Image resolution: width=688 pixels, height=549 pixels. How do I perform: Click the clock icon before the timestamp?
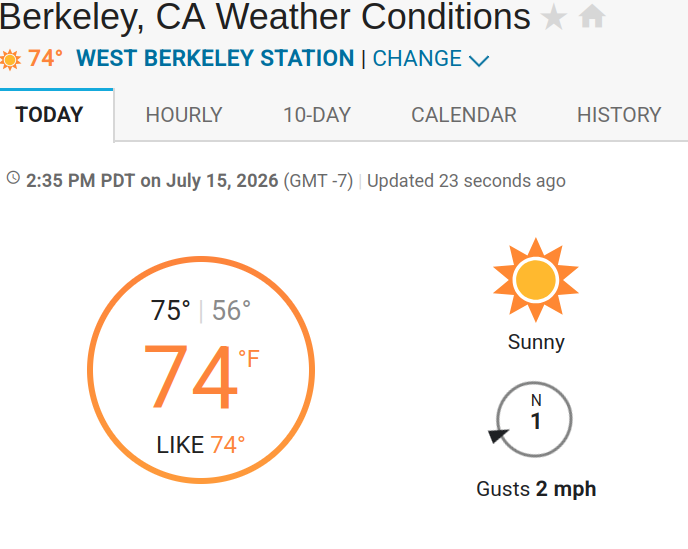point(13,178)
